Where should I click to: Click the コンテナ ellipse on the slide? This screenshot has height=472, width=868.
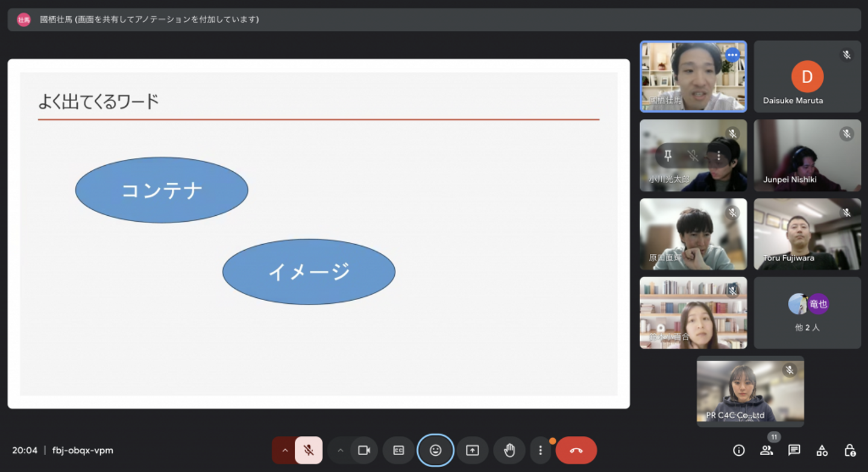coord(162,190)
